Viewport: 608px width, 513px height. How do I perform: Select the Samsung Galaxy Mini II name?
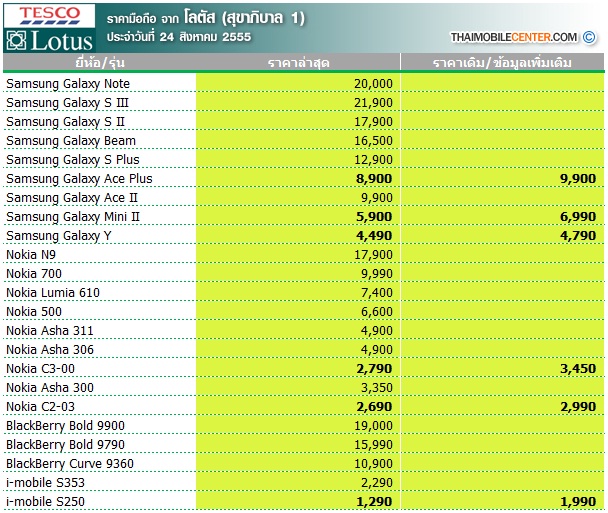pyautogui.click(x=73, y=217)
